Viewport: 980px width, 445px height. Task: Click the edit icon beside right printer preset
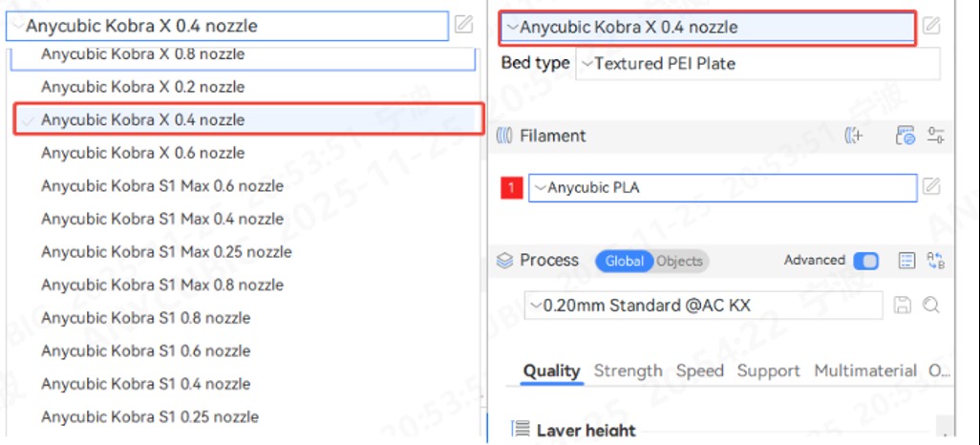pos(931,26)
